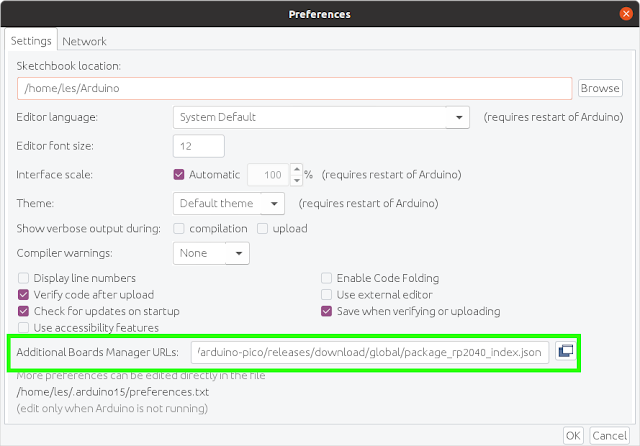Open the Editor language dropdown

coord(321,118)
